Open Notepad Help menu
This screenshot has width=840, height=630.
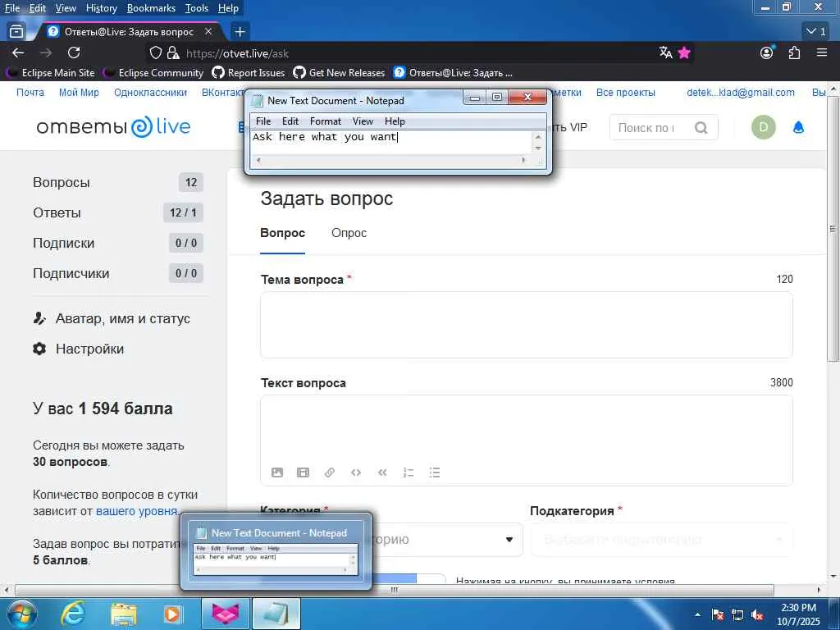[x=395, y=121]
